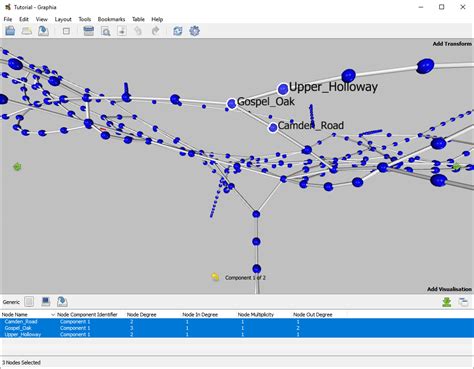474x369 pixels.
Task: Maximize the Graphia window
Action: [x=442, y=7]
